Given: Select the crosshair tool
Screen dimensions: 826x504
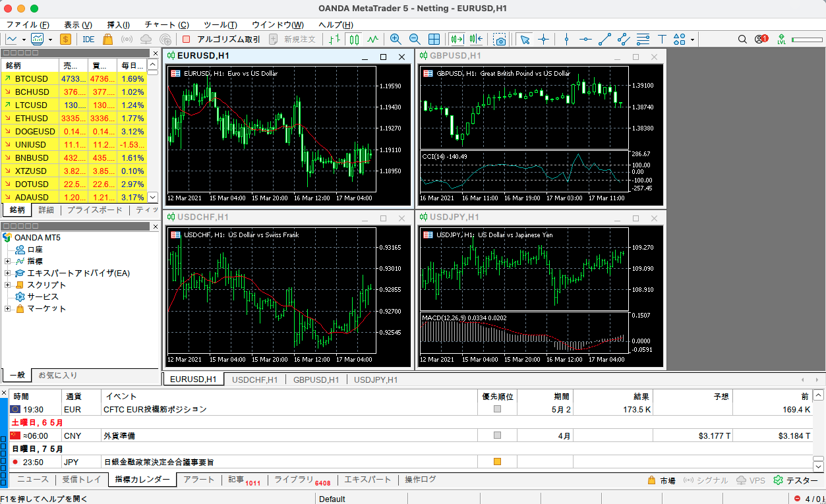Looking at the screenshot, I should click(543, 40).
